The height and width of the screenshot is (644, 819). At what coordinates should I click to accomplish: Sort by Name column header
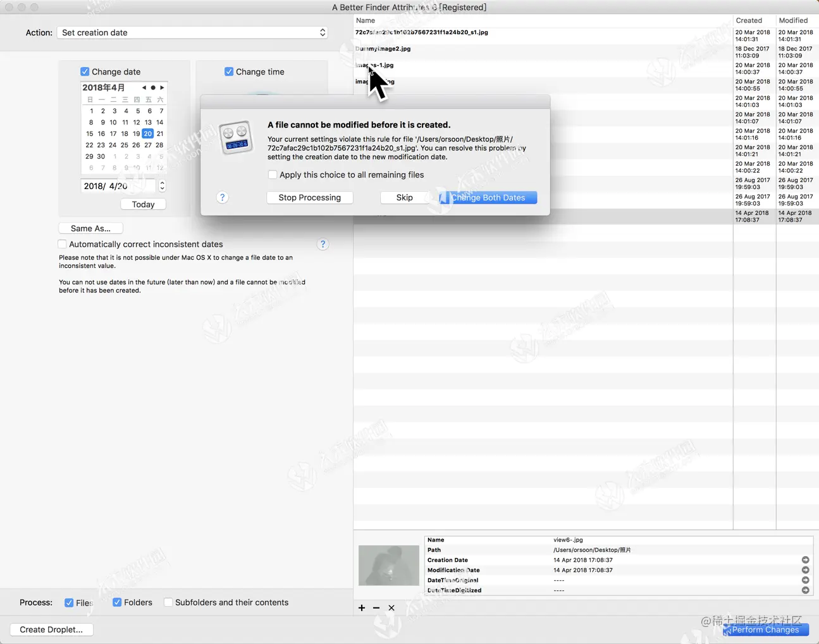[x=543, y=20]
